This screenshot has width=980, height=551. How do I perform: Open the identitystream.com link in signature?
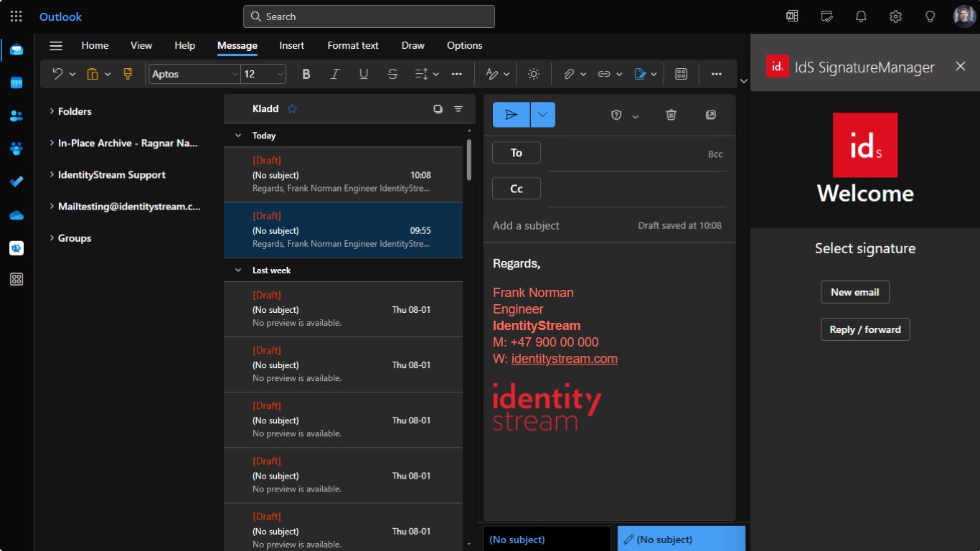click(565, 359)
